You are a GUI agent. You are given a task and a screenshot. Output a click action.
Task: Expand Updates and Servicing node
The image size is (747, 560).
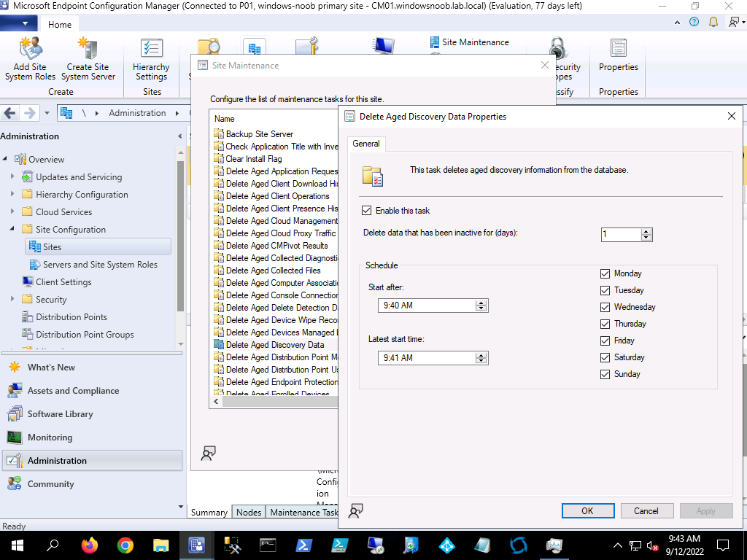point(12,176)
